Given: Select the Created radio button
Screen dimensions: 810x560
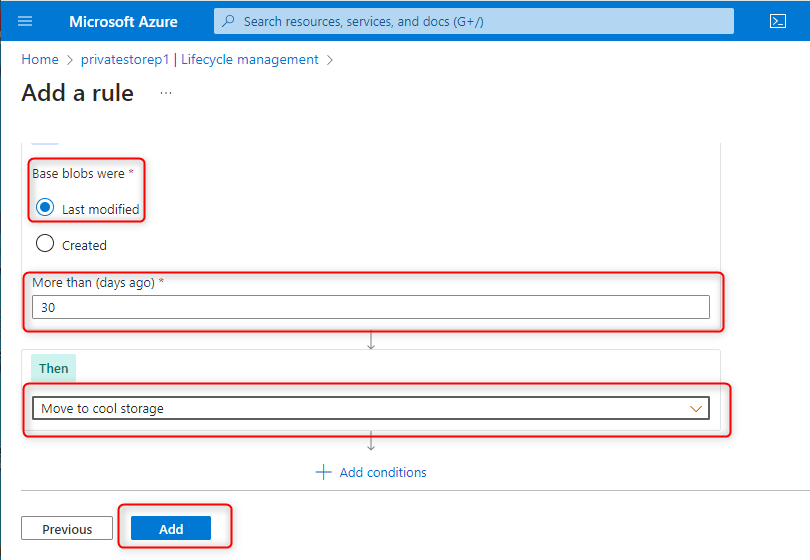Looking at the screenshot, I should click(45, 244).
